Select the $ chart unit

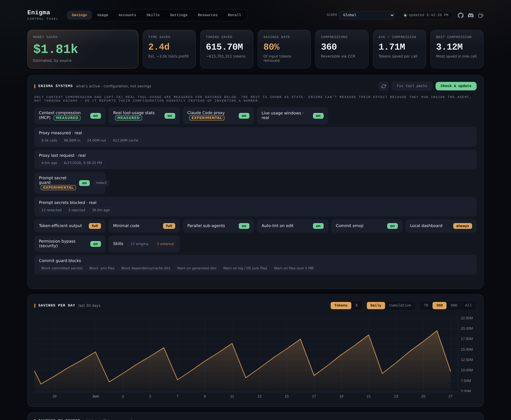click(356, 306)
